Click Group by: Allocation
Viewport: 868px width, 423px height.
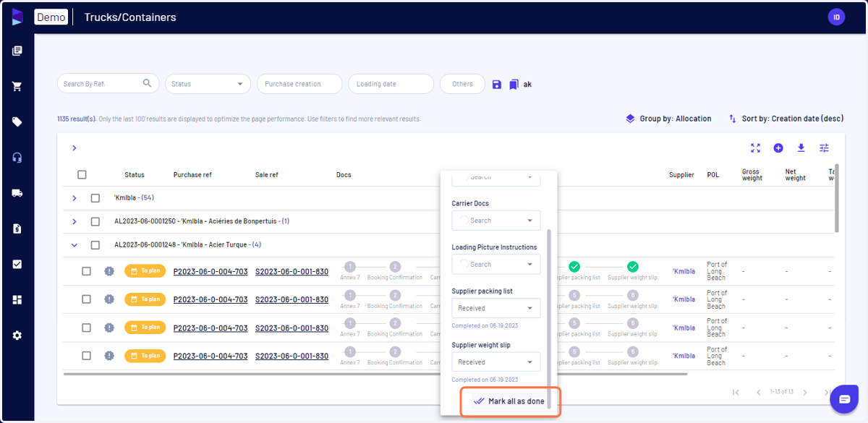pos(668,119)
